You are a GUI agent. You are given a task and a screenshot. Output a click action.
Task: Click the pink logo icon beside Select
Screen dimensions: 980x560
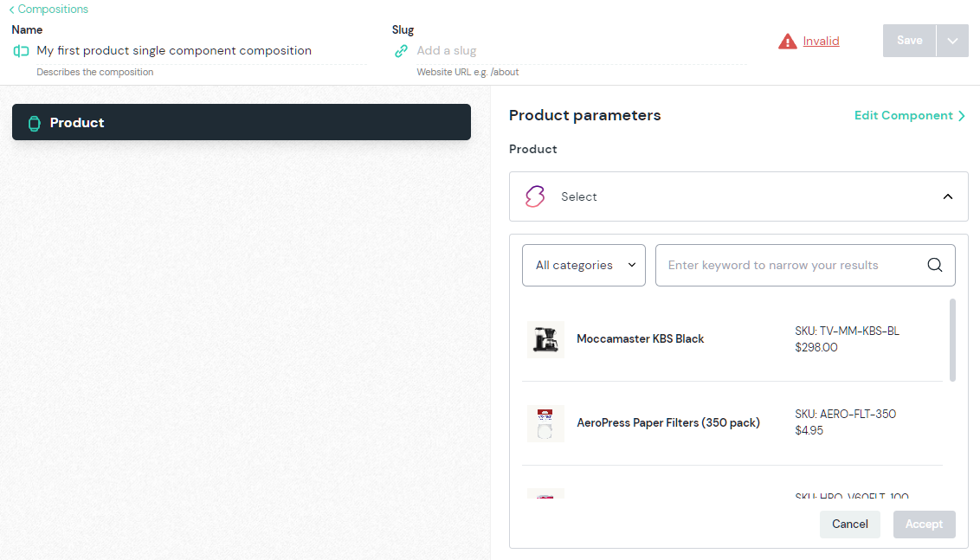coord(535,196)
